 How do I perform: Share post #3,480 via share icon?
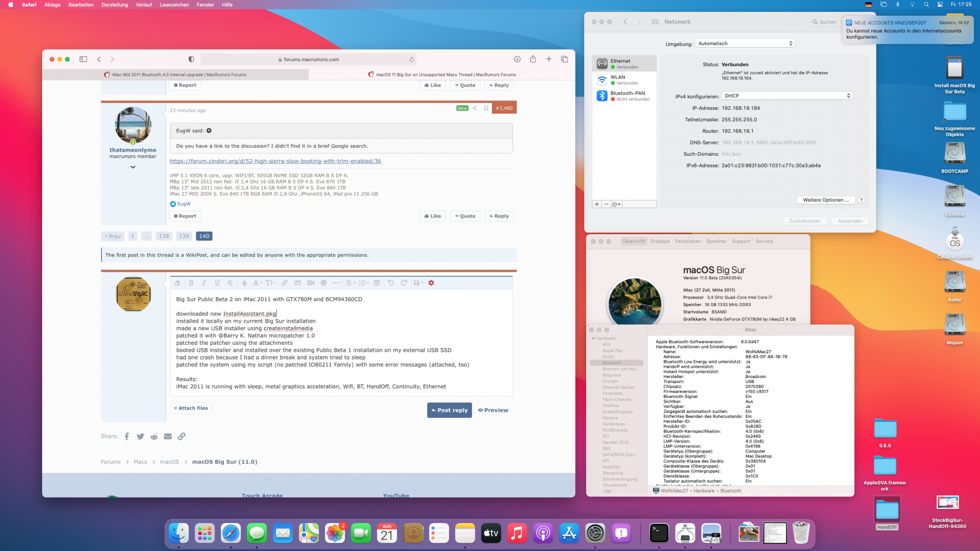[474, 108]
